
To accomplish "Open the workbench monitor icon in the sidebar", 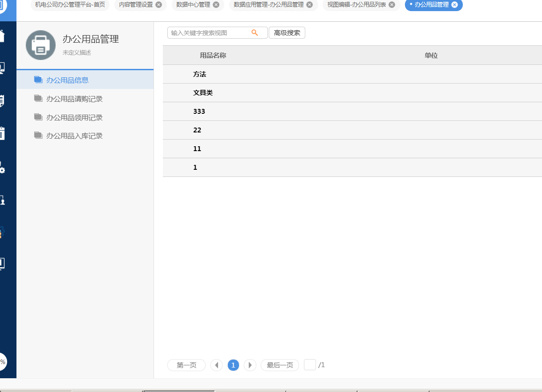I will (x=2, y=68).
